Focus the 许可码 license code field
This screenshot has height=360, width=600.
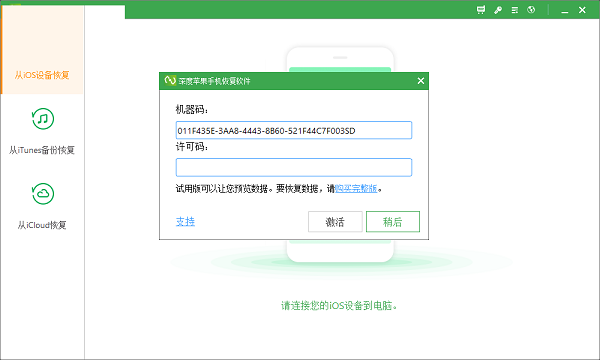(x=294, y=168)
